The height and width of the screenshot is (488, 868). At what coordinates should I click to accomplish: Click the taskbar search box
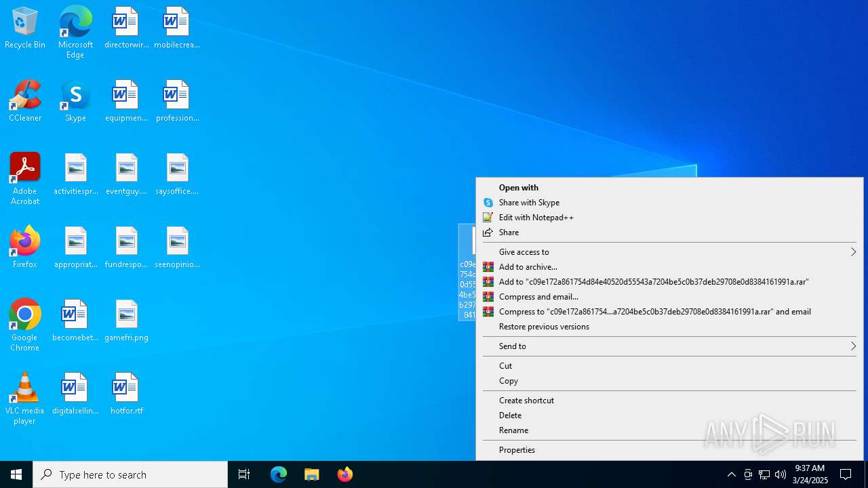[x=130, y=474]
